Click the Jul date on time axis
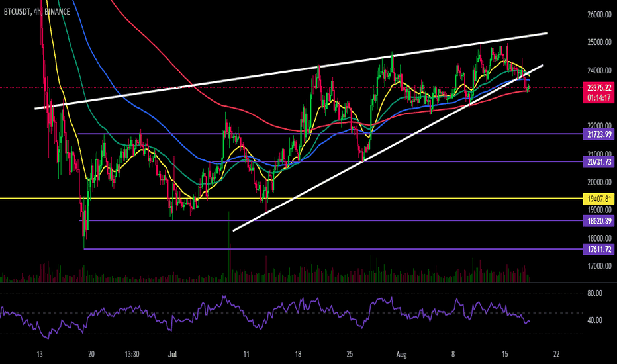617x364 pixels. pos(172,354)
